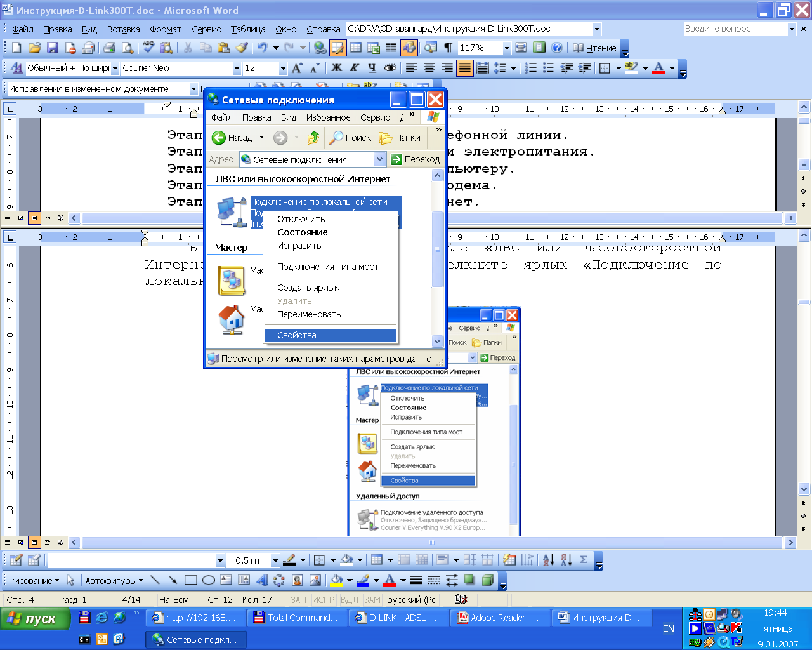
Task: Click the Numbered list icon
Action: [x=532, y=68]
